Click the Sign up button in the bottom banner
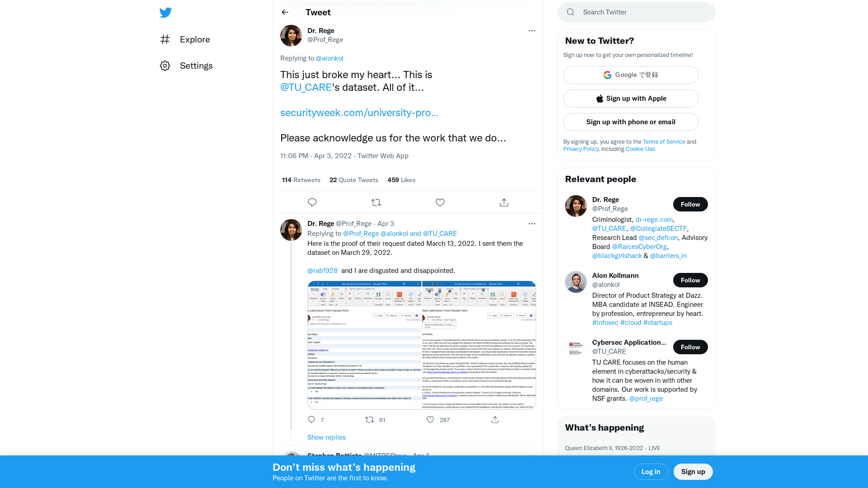This screenshot has width=868, height=488. (693, 472)
